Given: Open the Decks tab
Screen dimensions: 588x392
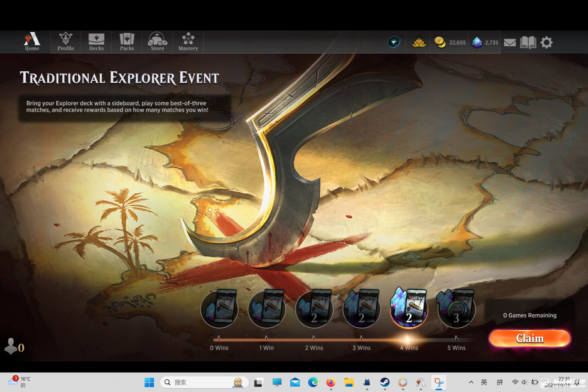Looking at the screenshot, I should (x=96, y=42).
